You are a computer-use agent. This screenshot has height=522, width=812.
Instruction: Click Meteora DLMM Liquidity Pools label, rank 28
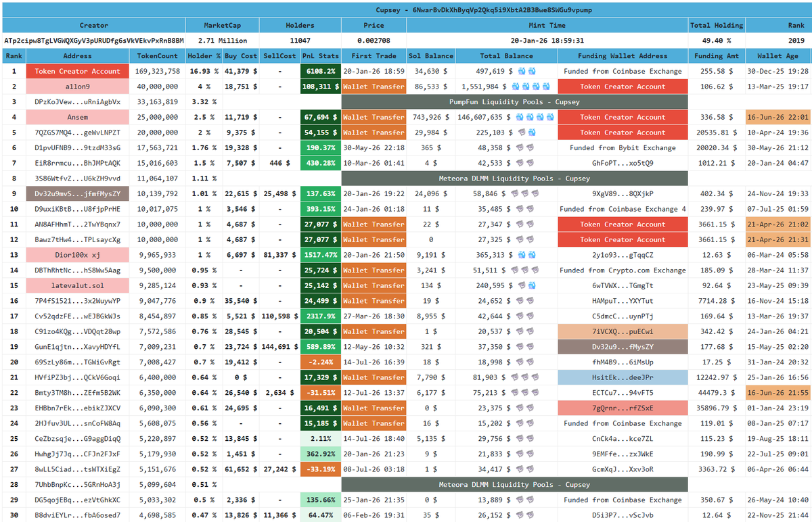tap(514, 485)
